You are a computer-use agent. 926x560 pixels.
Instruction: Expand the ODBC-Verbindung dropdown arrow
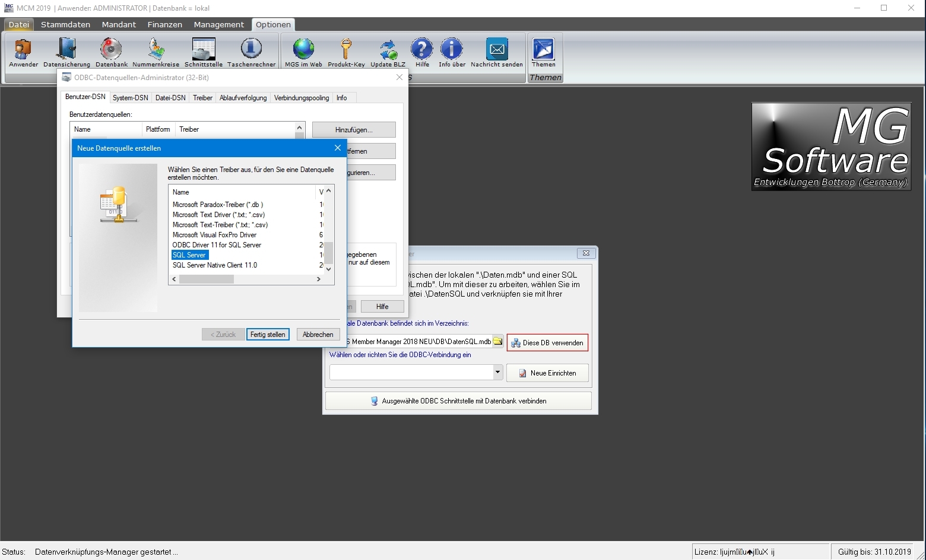point(497,373)
